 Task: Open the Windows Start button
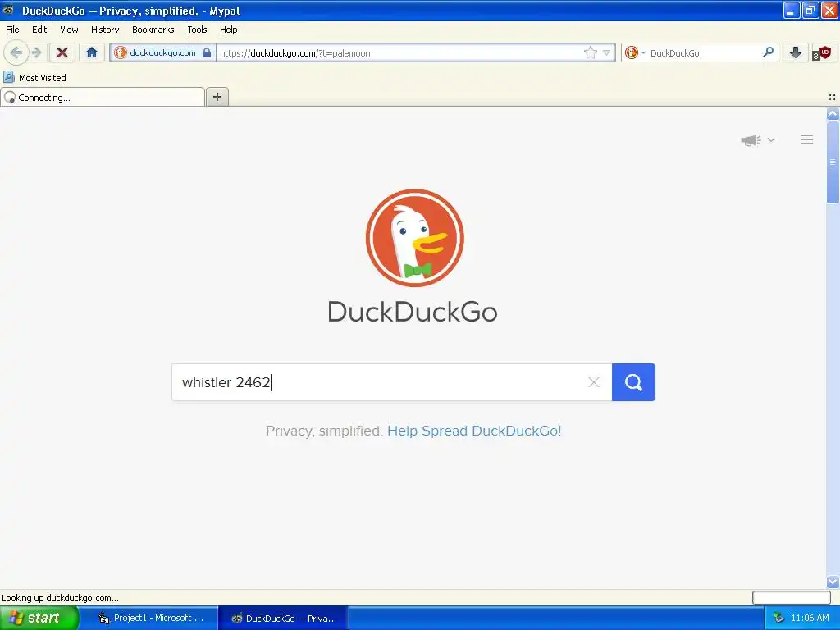click(x=39, y=618)
